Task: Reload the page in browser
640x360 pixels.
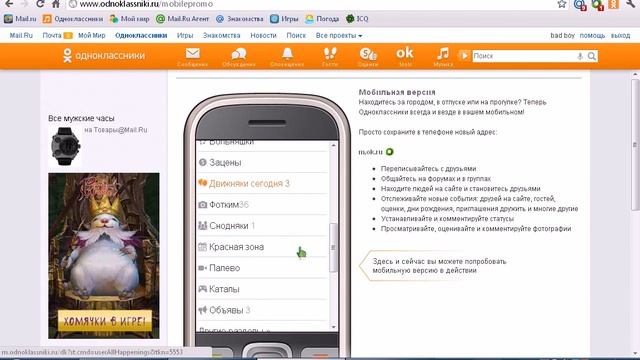Action: pyautogui.click(x=40, y=4)
